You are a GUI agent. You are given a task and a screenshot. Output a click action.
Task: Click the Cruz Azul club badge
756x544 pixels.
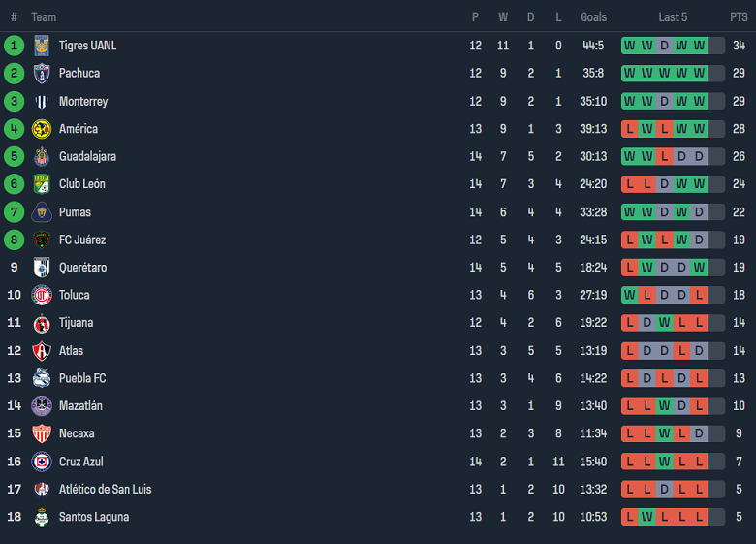pyautogui.click(x=42, y=462)
